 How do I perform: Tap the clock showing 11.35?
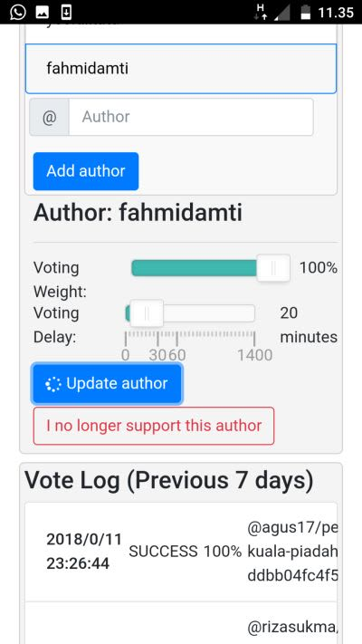coord(336,13)
